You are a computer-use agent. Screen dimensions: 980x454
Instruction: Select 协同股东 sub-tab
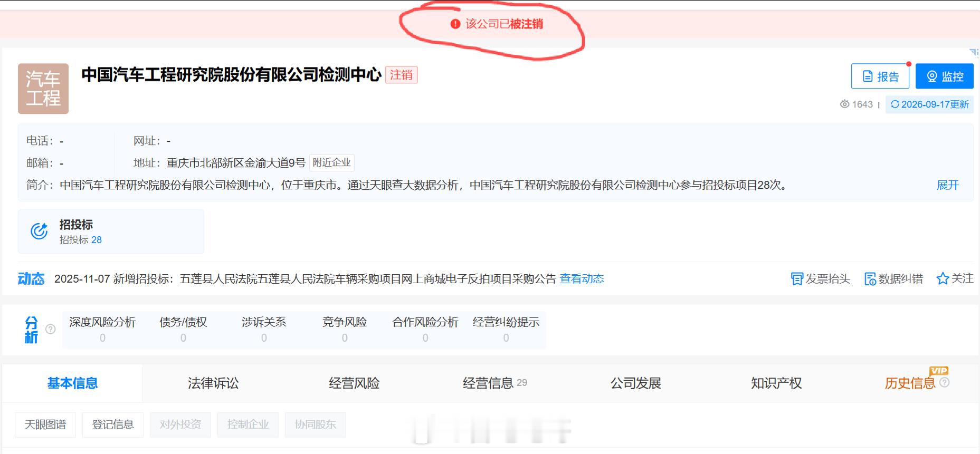(316, 424)
